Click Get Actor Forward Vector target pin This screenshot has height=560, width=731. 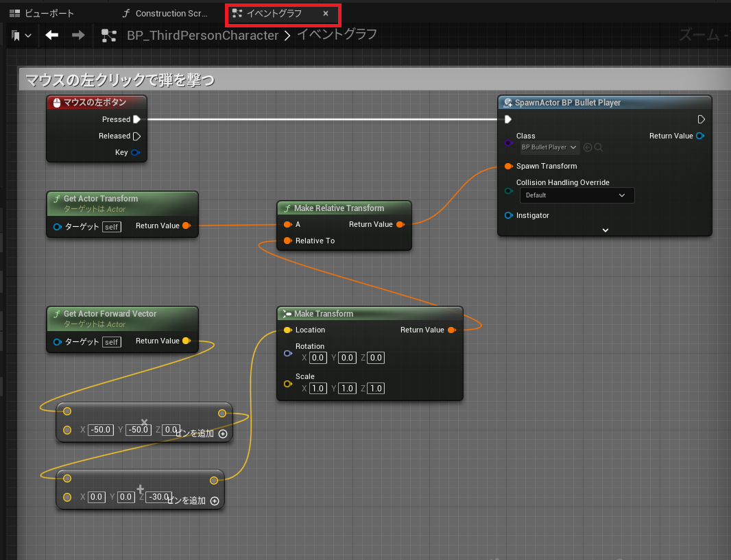[58, 342]
